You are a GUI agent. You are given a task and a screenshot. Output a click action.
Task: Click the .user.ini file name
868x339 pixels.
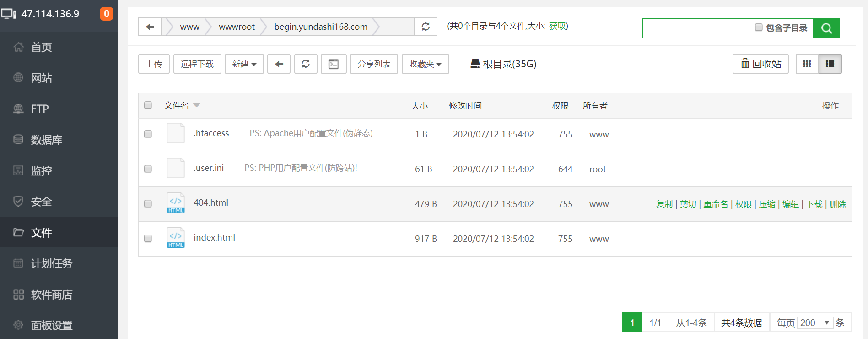click(x=209, y=168)
